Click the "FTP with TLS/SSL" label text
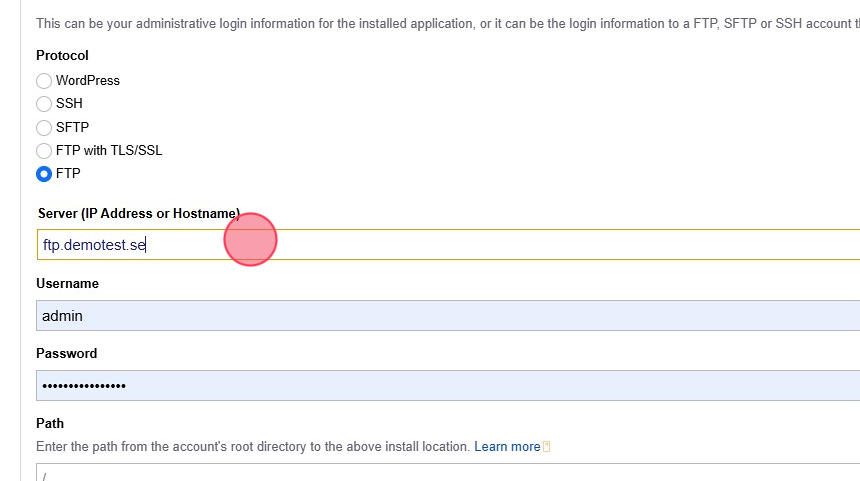 click(109, 151)
